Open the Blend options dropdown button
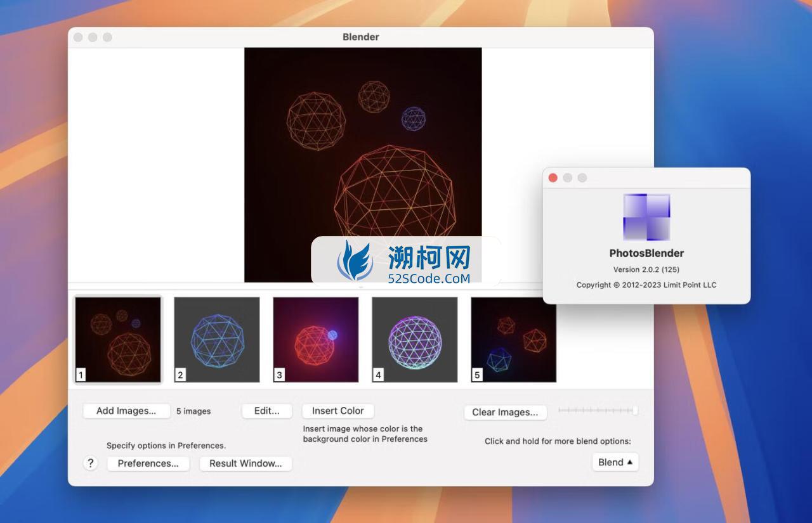The width and height of the screenshot is (812, 523). [615, 462]
